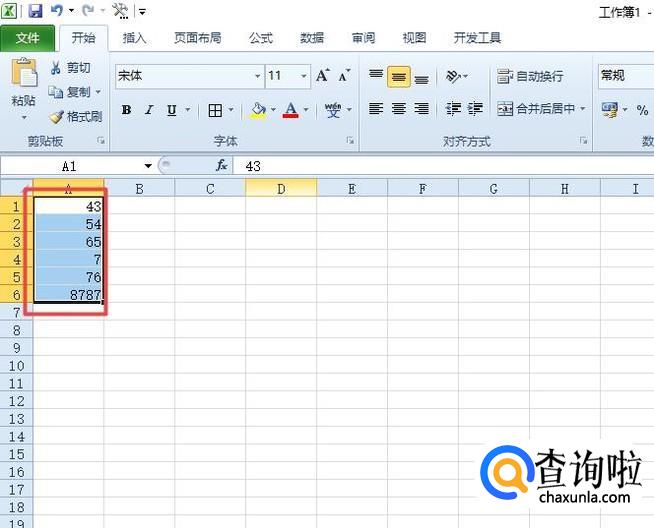This screenshot has width=654, height=528.
Task: Open the Name Box dropdown arrow
Action: [x=148, y=166]
